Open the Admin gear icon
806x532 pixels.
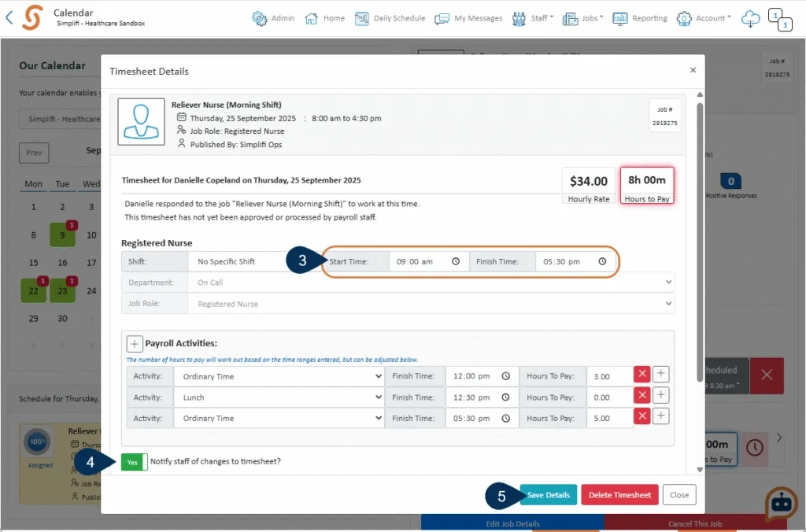260,19
